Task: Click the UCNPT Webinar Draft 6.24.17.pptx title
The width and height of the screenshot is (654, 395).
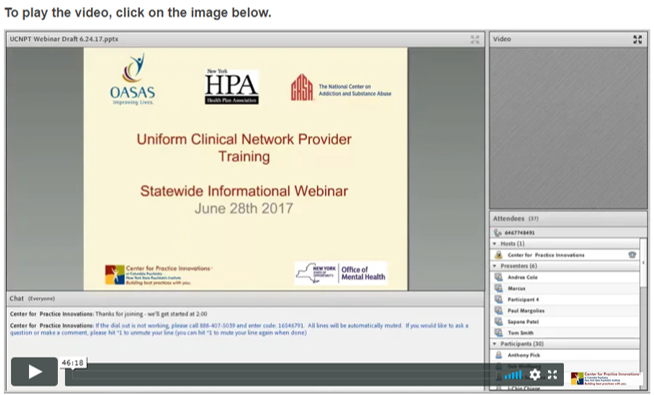Action: click(x=64, y=39)
